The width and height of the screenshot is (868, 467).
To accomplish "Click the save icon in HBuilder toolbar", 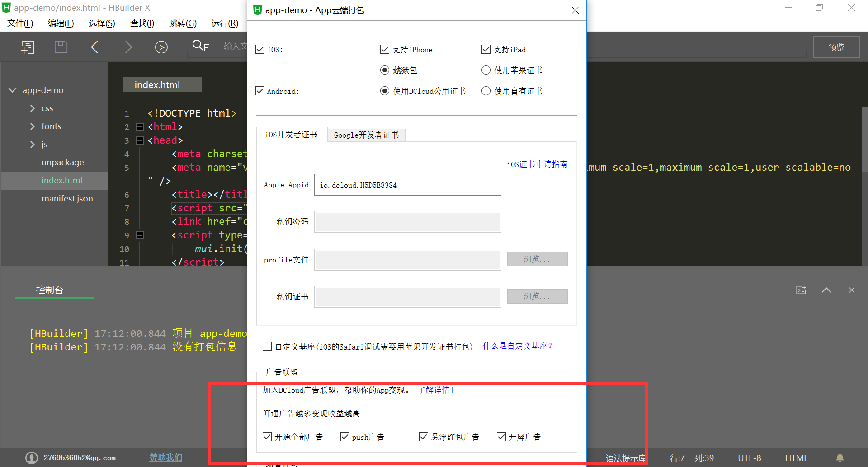I will click(61, 47).
